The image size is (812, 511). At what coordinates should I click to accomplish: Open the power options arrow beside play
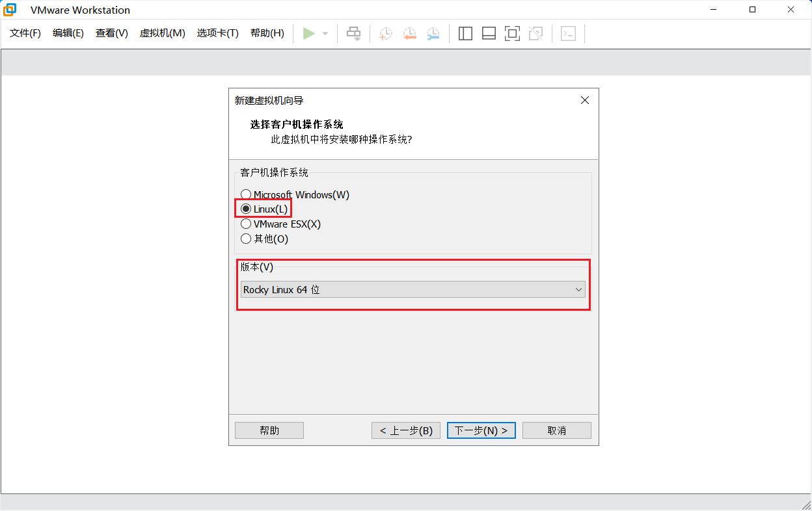325,34
